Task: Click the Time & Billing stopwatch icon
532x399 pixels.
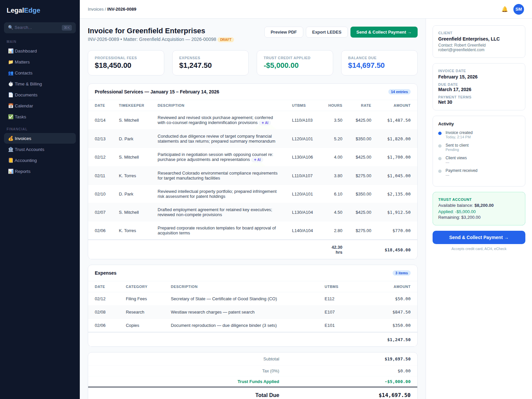Action: coord(11,84)
